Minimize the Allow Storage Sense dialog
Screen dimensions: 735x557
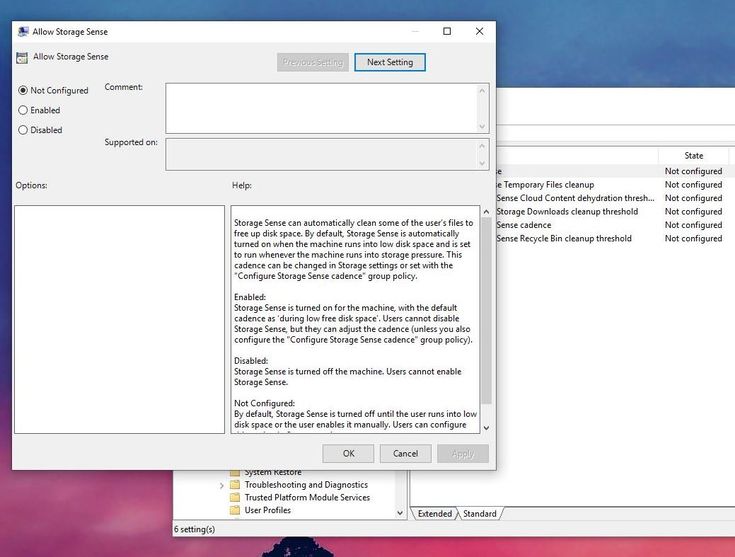415,31
